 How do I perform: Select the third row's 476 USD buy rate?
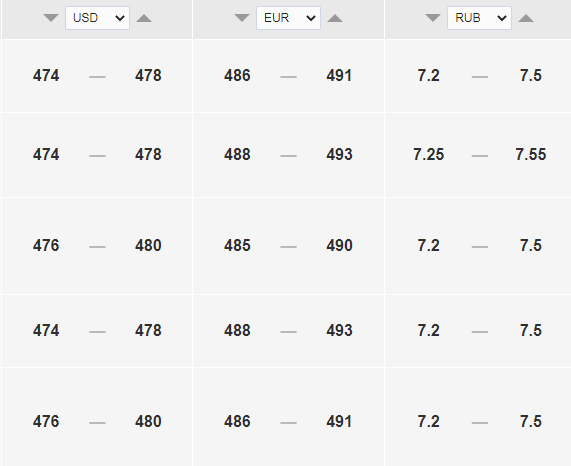[46, 245]
